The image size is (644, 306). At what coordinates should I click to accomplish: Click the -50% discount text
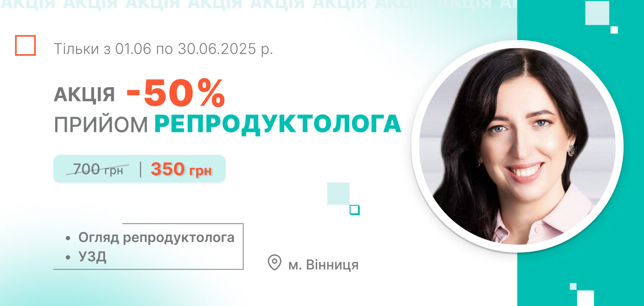175,93
